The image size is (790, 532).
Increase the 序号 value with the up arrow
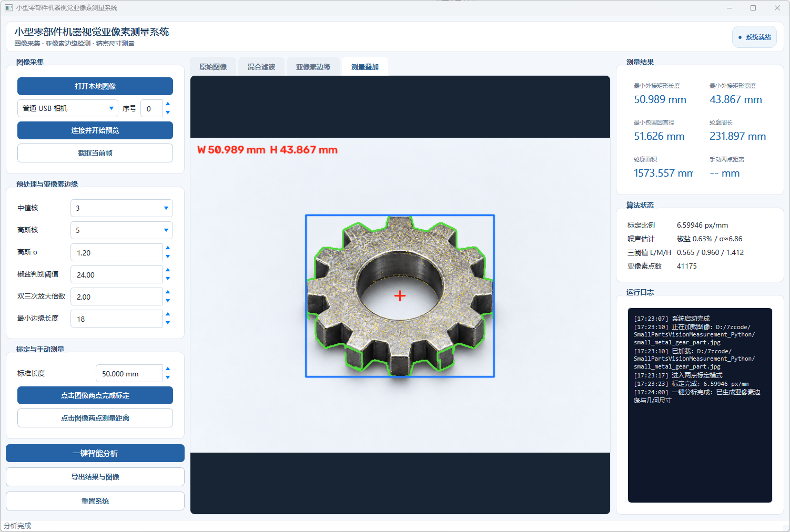coord(168,104)
